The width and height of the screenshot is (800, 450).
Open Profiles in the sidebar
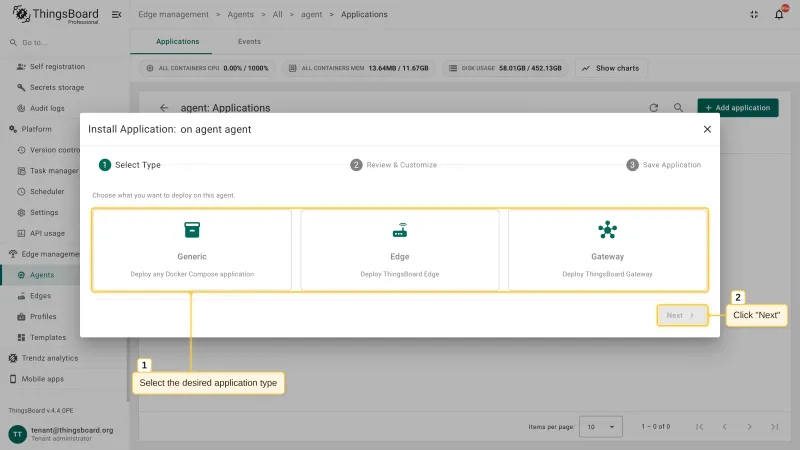coord(43,316)
